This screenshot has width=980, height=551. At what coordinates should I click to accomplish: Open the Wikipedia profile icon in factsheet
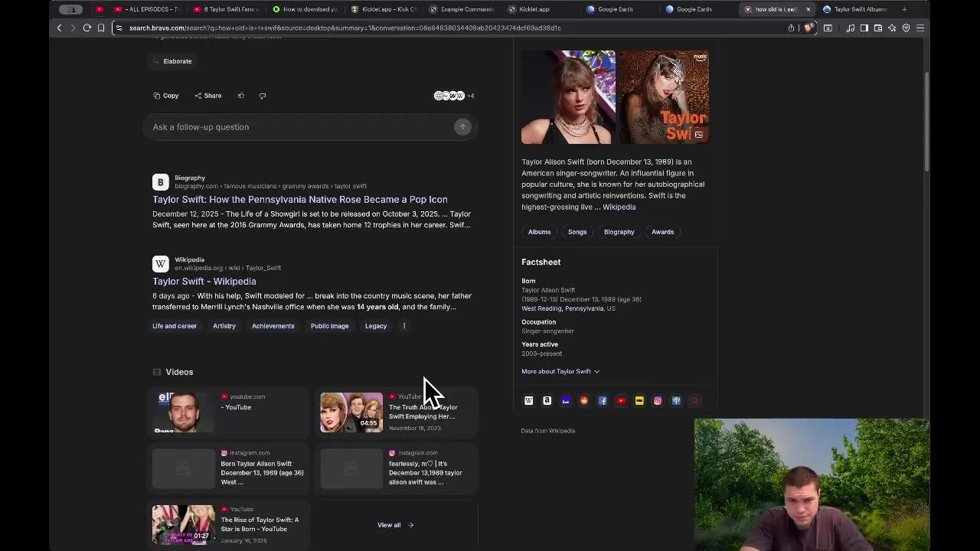tap(528, 400)
